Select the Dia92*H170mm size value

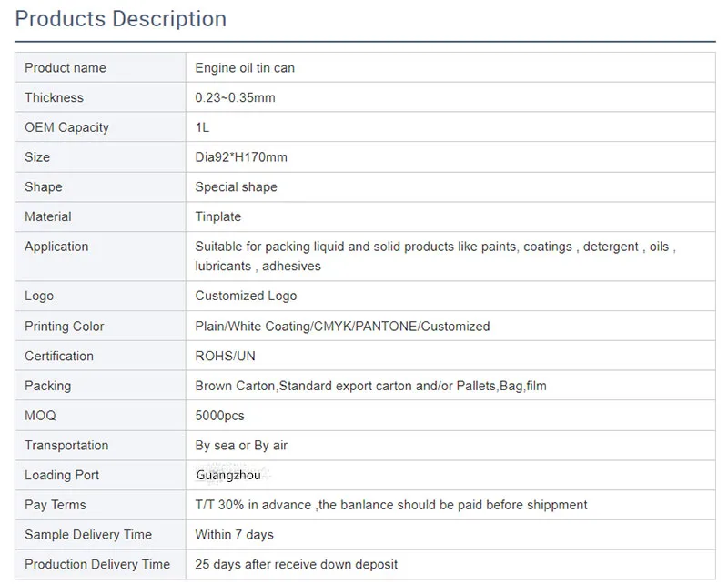coord(241,157)
